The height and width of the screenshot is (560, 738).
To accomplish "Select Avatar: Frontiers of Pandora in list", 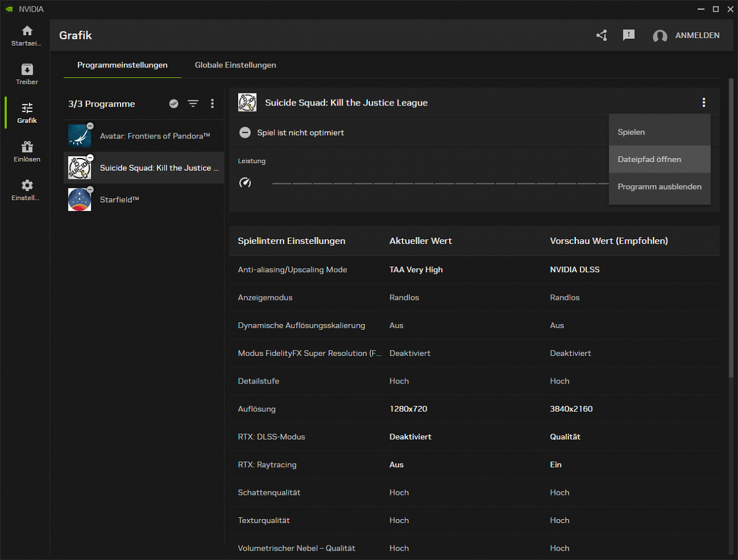I will point(144,136).
